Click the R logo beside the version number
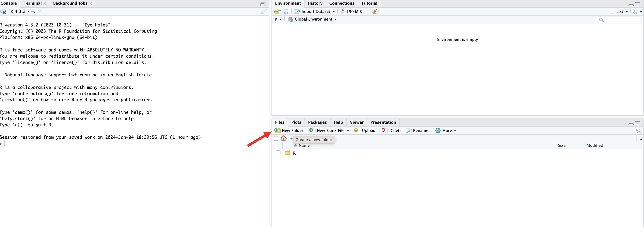The height and width of the screenshot is (234, 644). pos(3,12)
